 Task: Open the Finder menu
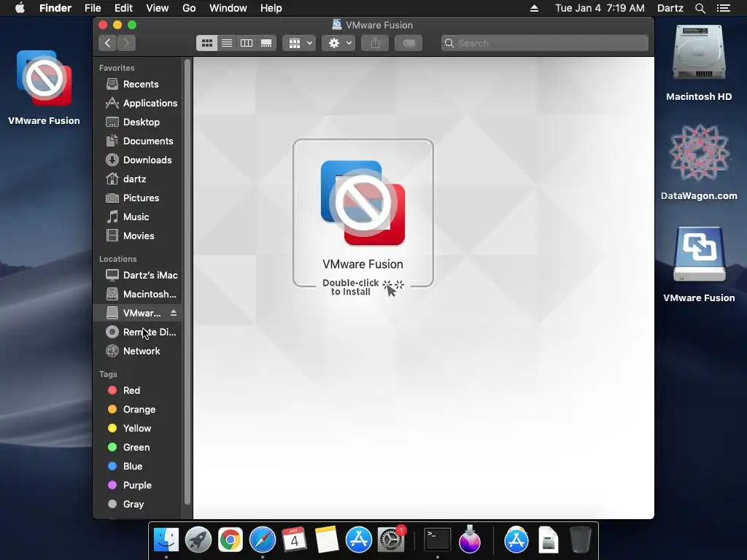coord(55,8)
